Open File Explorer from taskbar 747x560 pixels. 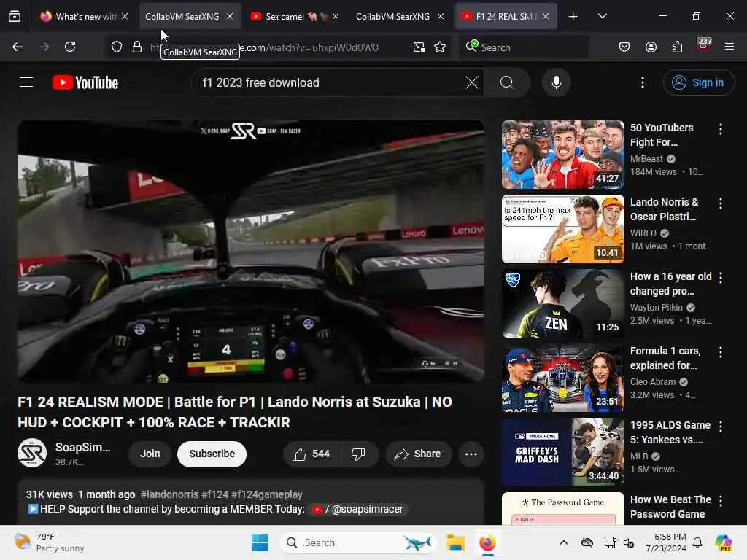455,542
